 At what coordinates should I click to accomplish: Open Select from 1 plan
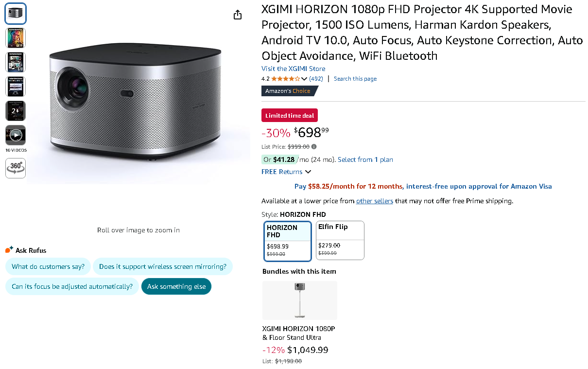(365, 159)
